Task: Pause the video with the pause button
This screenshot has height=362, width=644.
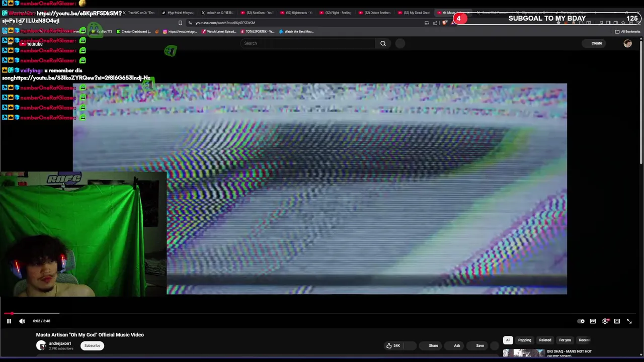Action: pos(9,321)
